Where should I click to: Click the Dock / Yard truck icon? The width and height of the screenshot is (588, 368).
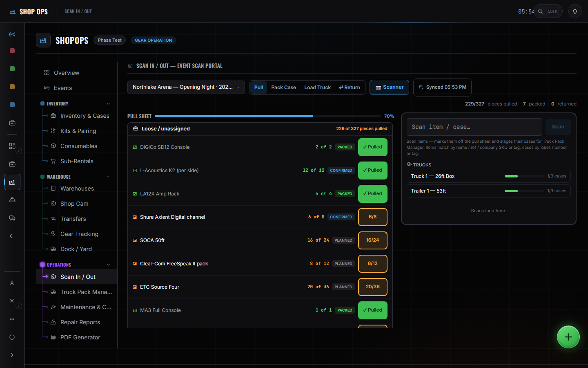click(53, 249)
